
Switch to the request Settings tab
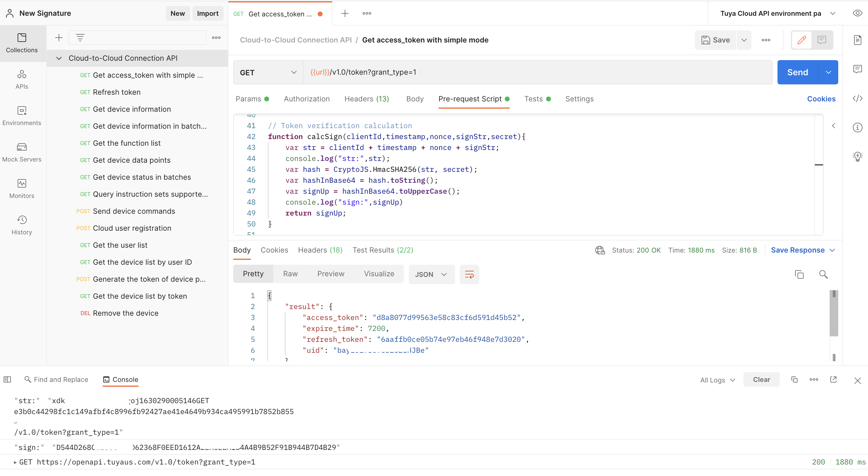(x=579, y=99)
